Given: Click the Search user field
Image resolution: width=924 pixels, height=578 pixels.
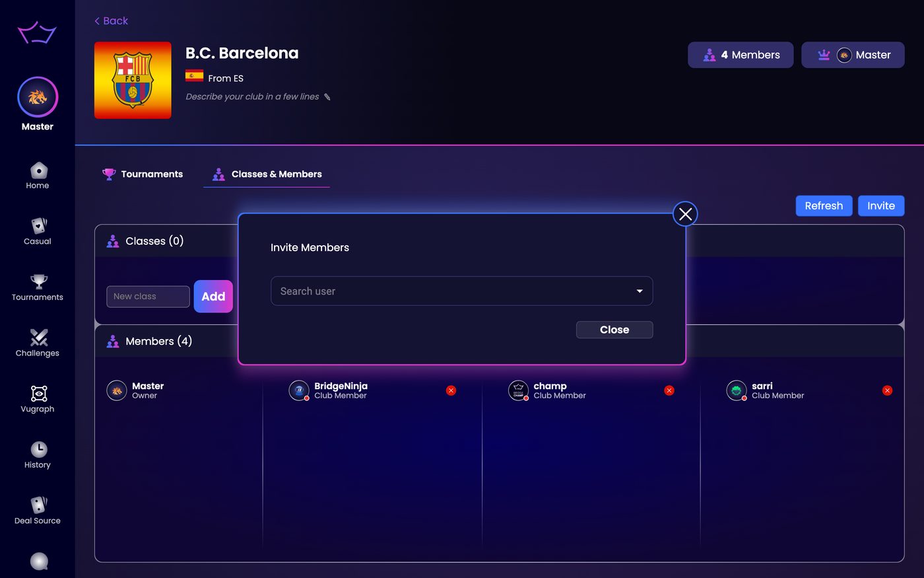Looking at the screenshot, I should (x=461, y=291).
